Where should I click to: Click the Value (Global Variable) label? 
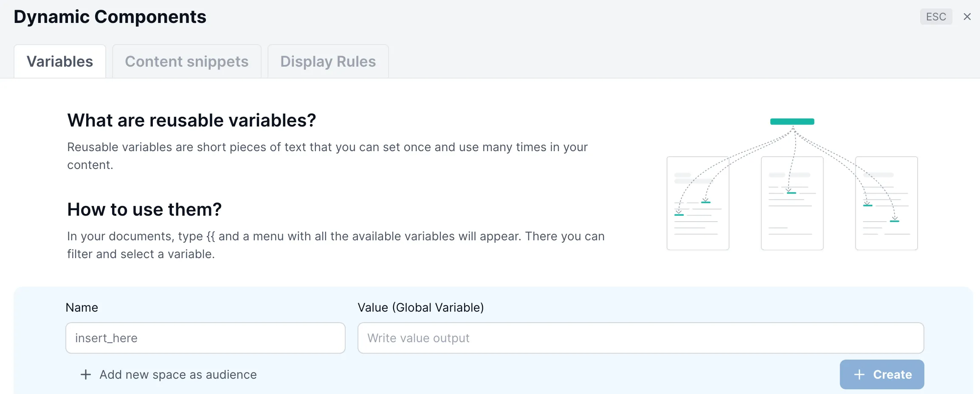pyautogui.click(x=421, y=307)
